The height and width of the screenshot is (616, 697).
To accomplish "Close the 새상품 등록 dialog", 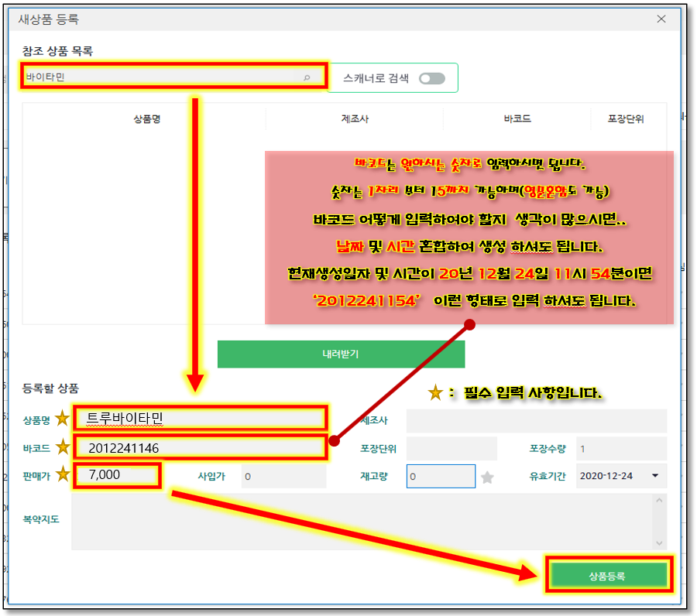I will (661, 19).
